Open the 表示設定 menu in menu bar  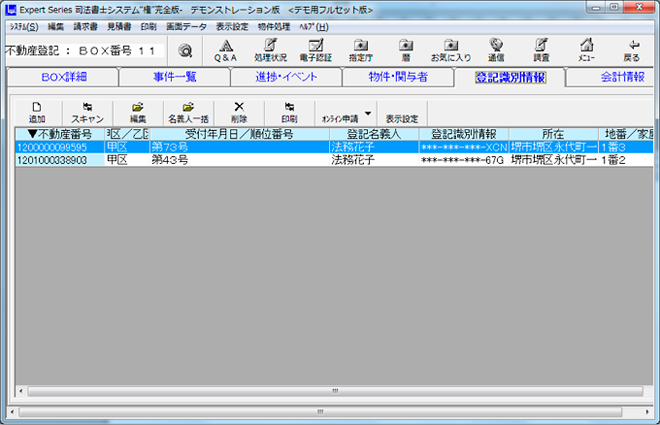pos(232,26)
